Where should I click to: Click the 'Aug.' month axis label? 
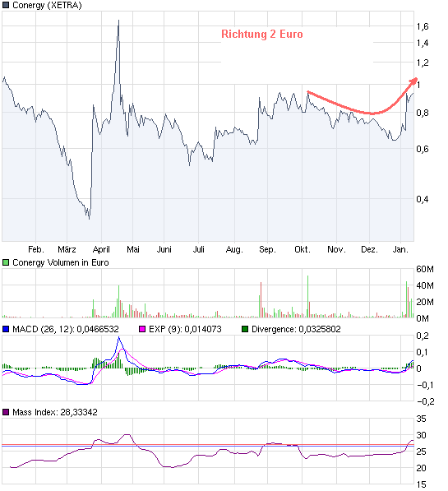pos(234,249)
